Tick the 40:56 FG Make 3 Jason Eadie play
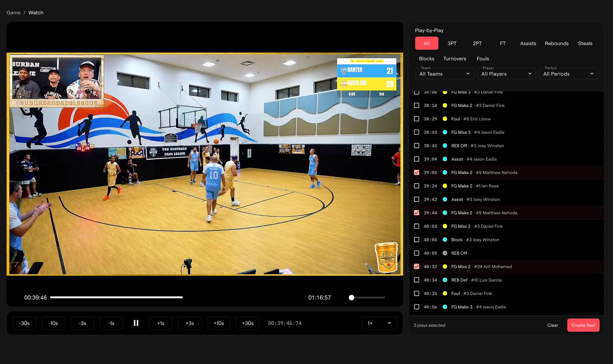613x364 pixels. (416, 307)
